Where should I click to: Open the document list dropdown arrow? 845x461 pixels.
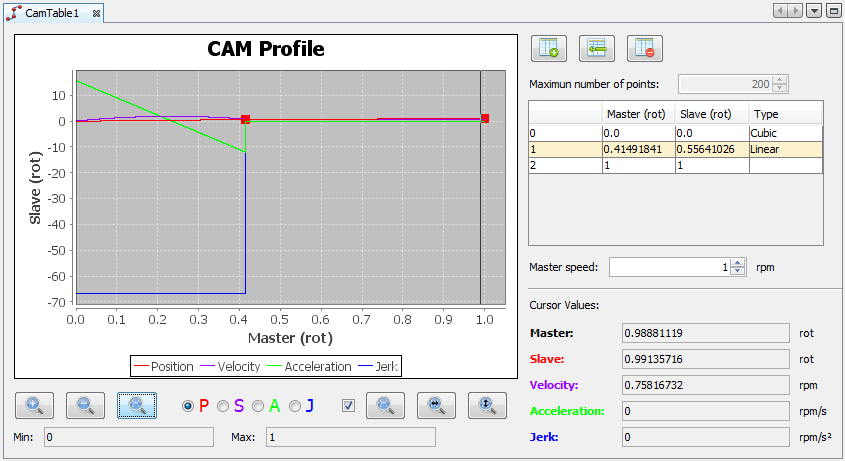pos(814,11)
